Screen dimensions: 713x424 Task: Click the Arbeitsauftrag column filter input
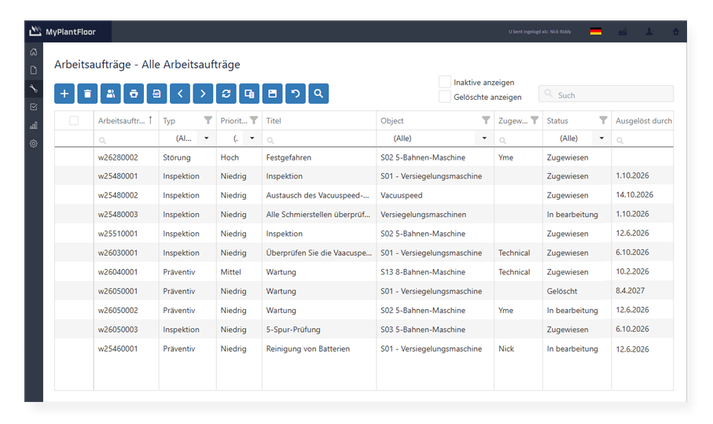(126, 139)
